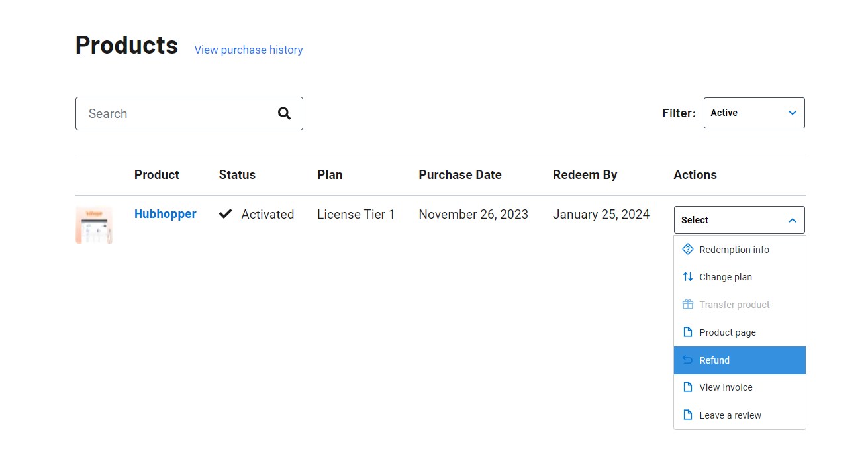This screenshot has height=459, width=868.
Task: Click the Redemption info diamond icon
Action: [687, 249]
